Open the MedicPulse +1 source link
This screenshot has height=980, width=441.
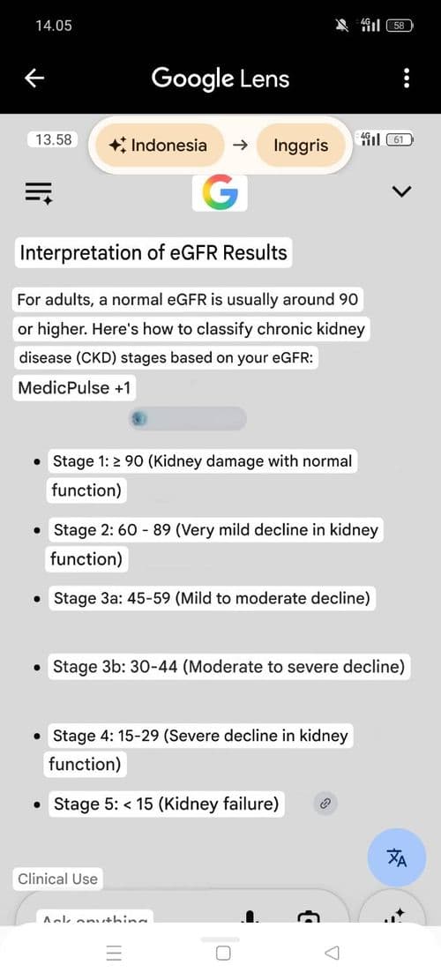(74, 387)
